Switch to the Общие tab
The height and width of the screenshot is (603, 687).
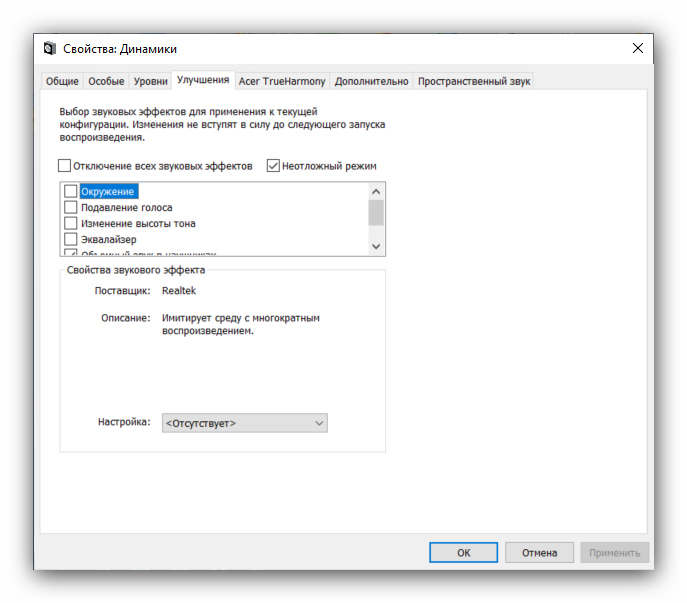[62, 82]
